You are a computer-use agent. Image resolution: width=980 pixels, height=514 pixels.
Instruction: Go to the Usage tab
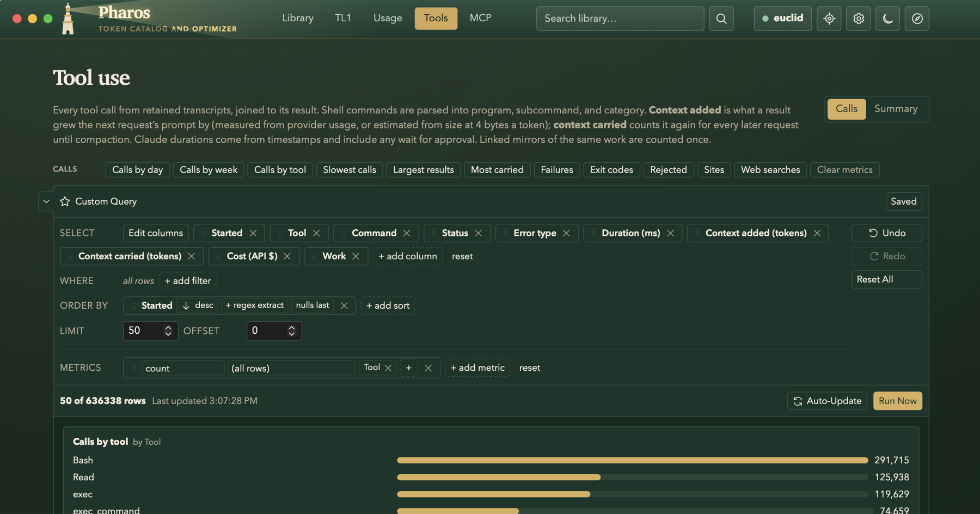click(388, 19)
